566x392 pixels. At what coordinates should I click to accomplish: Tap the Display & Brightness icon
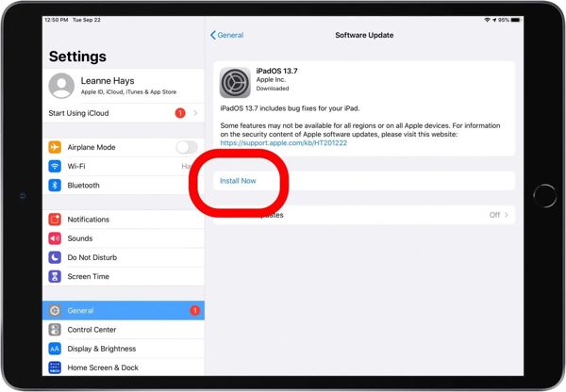[55, 349]
